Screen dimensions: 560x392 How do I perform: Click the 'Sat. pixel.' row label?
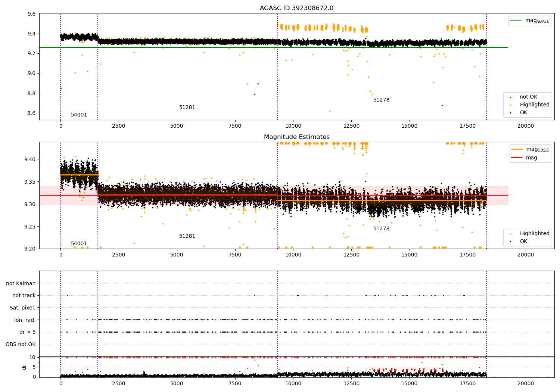[x=23, y=308]
